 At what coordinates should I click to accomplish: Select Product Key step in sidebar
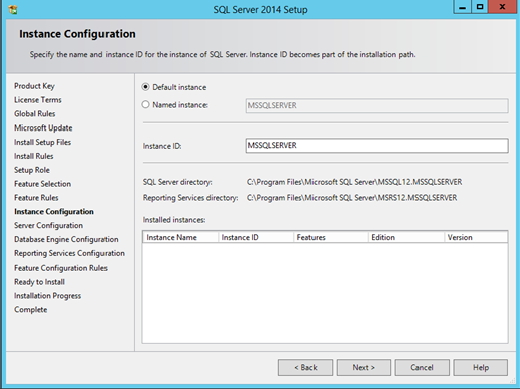(34, 86)
